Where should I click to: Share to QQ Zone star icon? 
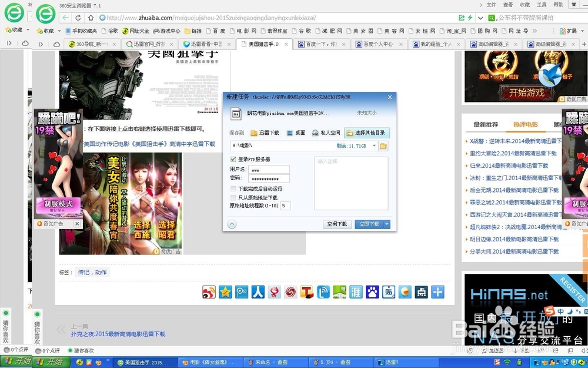coord(225,292)
